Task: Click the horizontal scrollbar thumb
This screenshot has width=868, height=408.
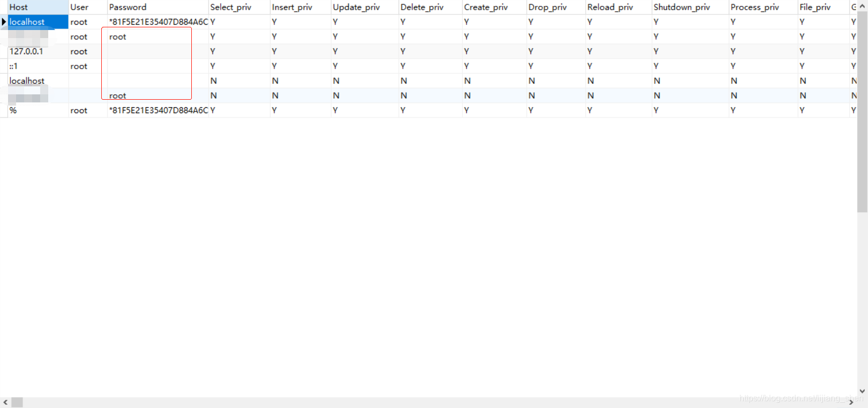Action: (17, 402)
